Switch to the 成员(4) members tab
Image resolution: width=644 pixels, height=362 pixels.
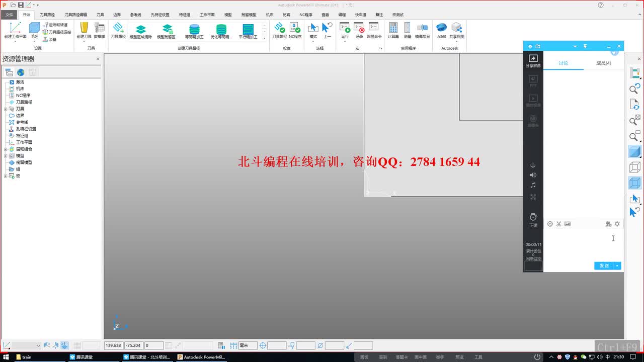coord(603,63)
